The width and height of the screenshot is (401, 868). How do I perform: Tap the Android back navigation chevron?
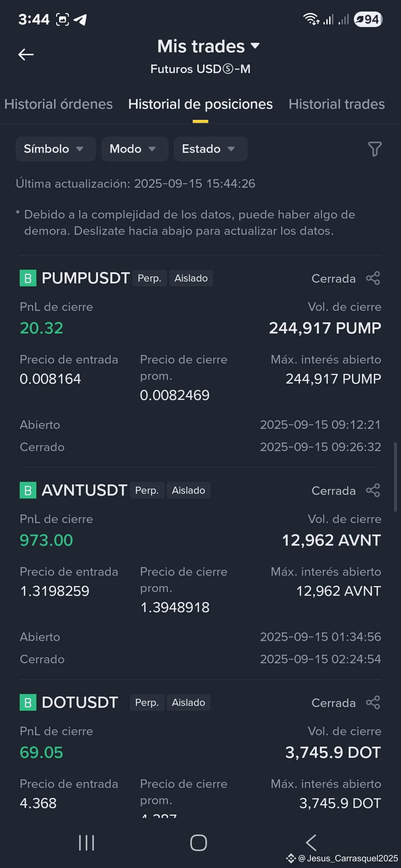coord(311,843)
